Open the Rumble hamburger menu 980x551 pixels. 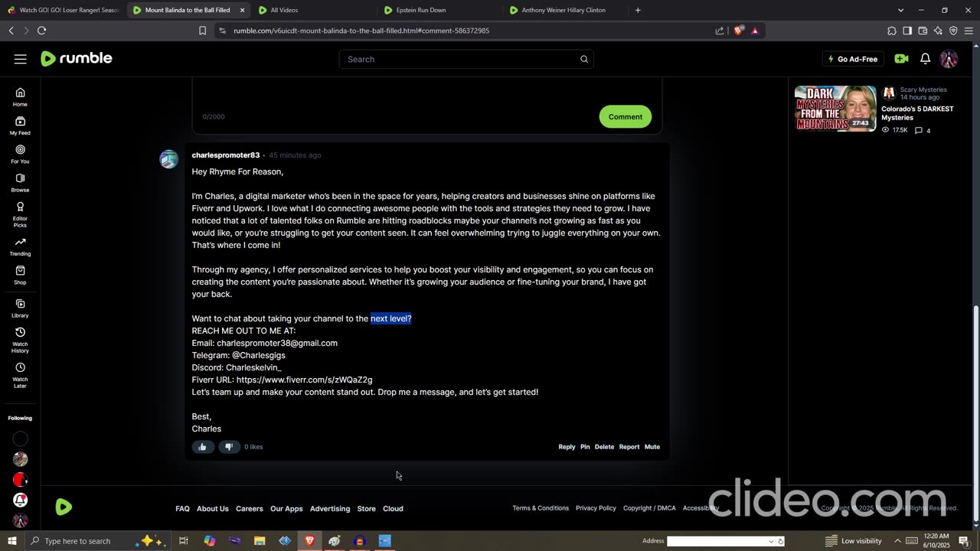[21, 59]
